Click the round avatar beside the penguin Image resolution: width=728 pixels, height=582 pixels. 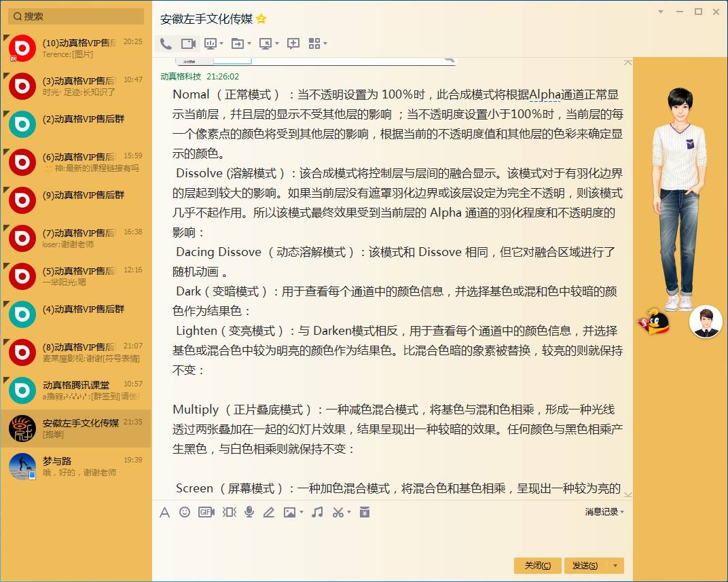706,322
